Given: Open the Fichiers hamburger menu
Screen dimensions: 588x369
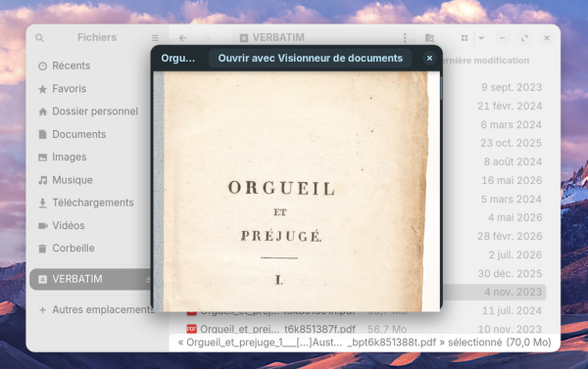Looking at the screenshot, I should [x=155, y=38].
